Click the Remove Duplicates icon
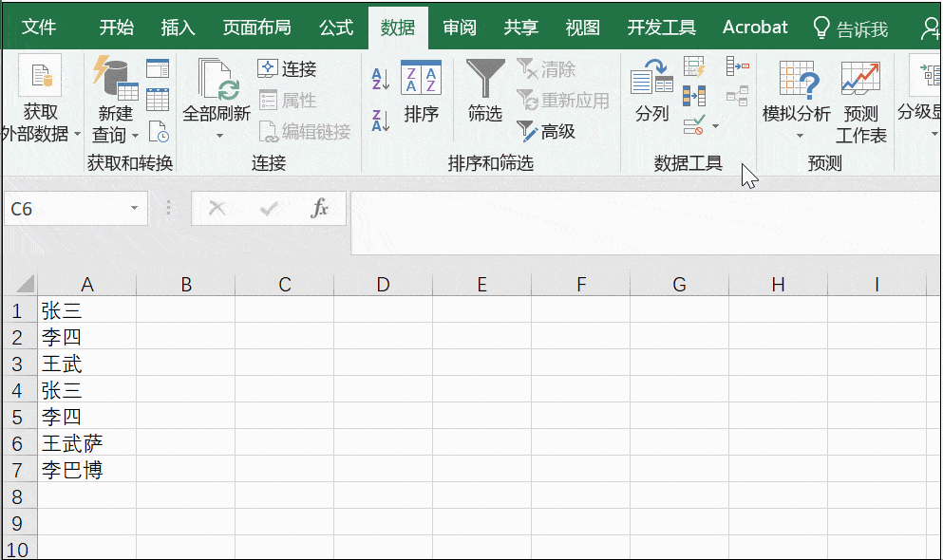 pos(694,95)
